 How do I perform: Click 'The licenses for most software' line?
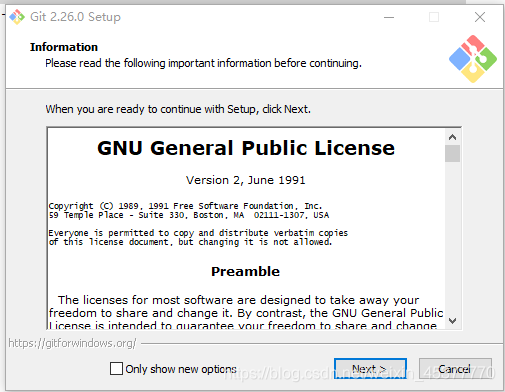pyautogui.click(x=239, y=300)
